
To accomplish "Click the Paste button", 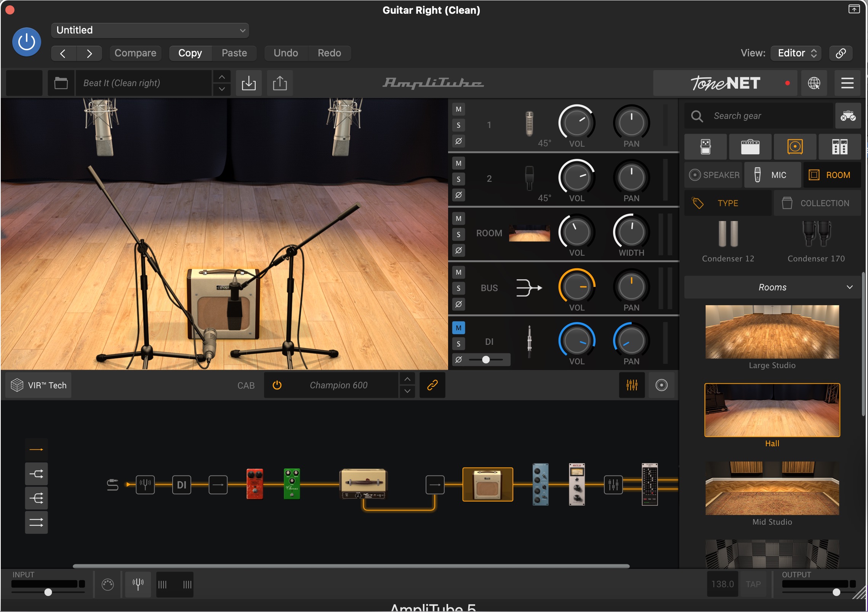I will click(234, 53).
